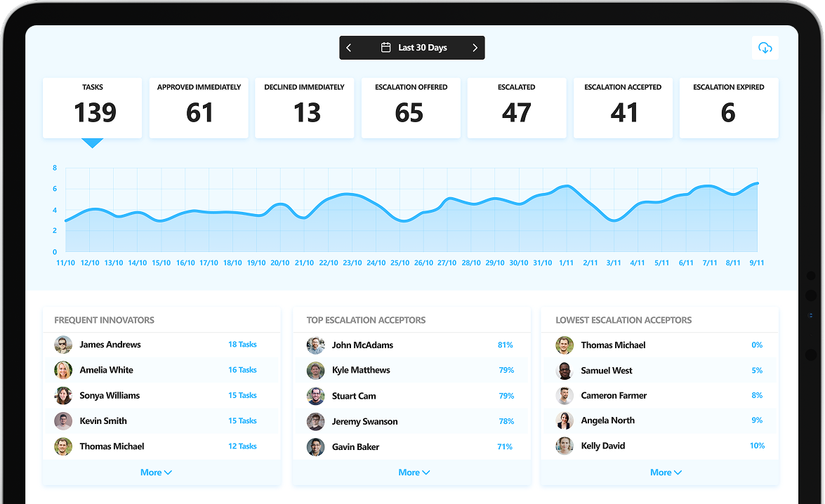The width and height of the screenshot is (825, 504).
Task: Click Sonya Williams' avatar photo
Action: [x=63, y=396]
